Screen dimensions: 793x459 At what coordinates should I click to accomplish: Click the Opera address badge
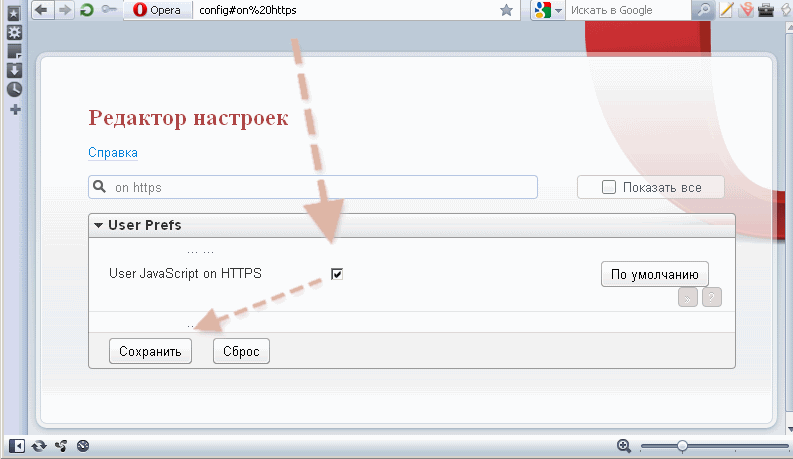coord(158,10)
